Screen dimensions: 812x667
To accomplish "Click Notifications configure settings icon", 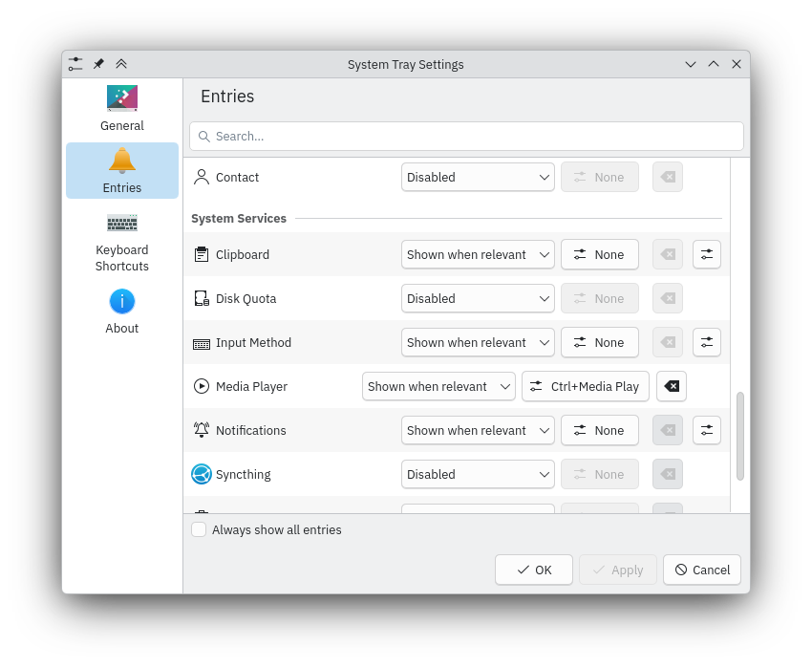I will (706, 430).
